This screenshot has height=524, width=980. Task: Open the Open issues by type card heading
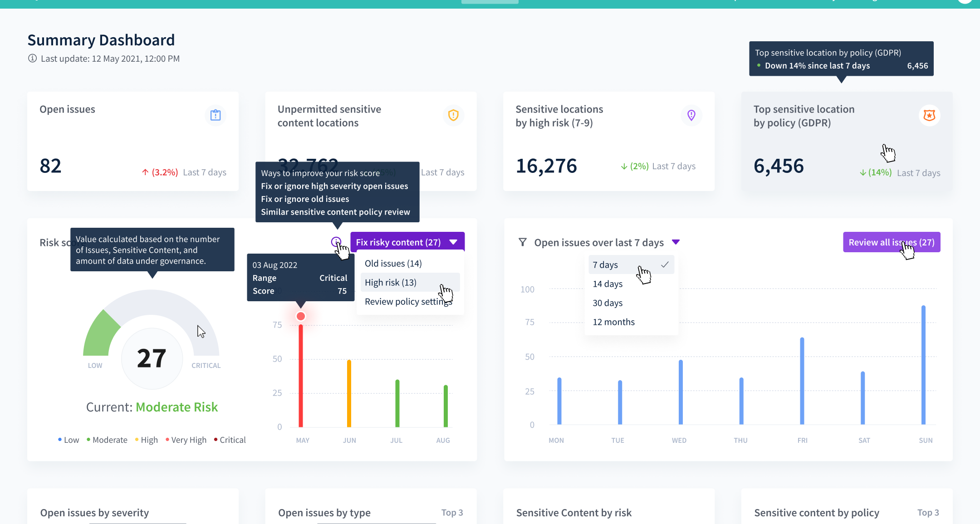(x=324, y=513)
